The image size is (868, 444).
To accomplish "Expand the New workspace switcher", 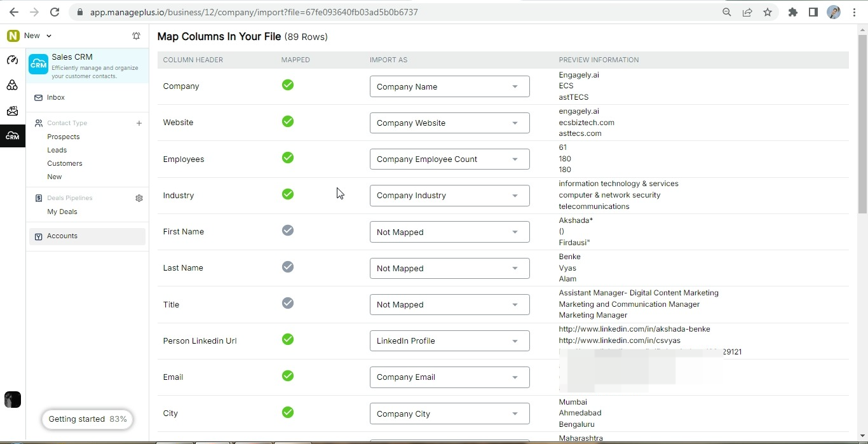I will pyautogui.click(x=37, y=36).
